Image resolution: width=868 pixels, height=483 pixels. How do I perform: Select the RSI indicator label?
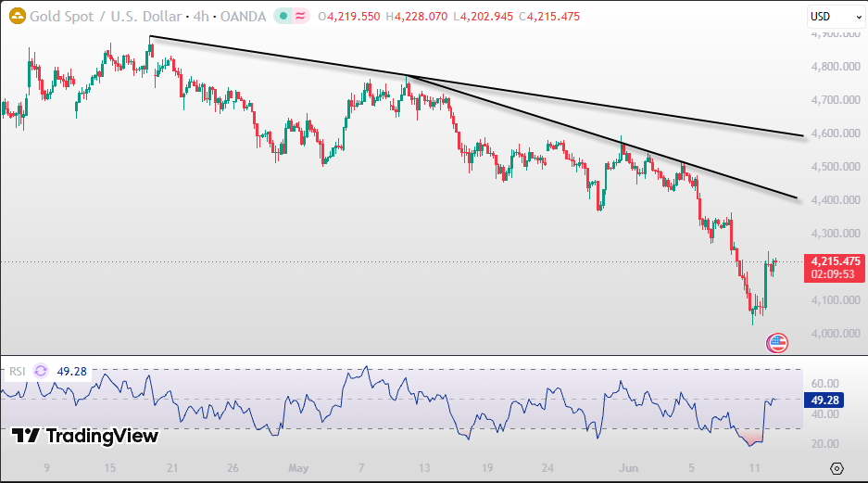[18, 371]
